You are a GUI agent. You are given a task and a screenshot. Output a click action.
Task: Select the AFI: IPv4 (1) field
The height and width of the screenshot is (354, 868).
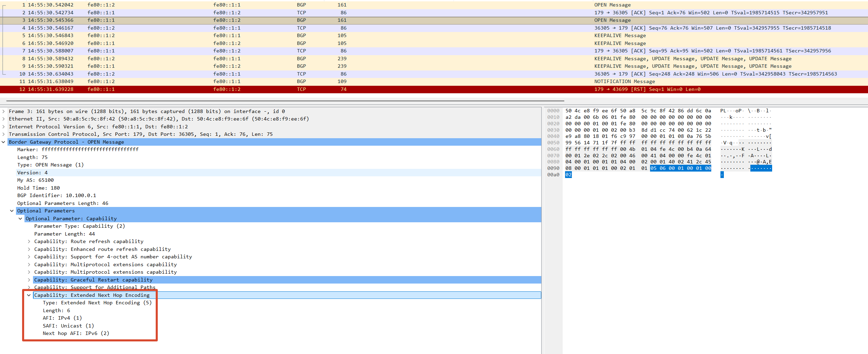[x=62, y=318]
